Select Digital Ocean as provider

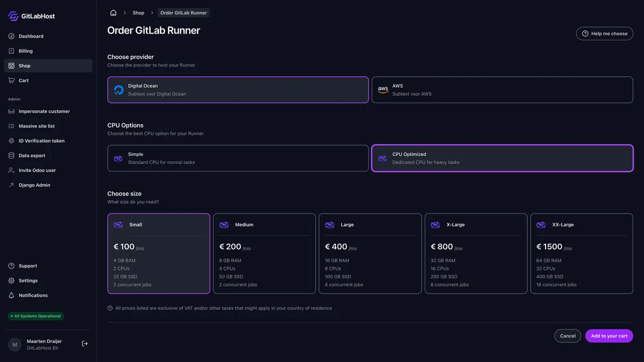pyautogui.click(x=238, y=90)
